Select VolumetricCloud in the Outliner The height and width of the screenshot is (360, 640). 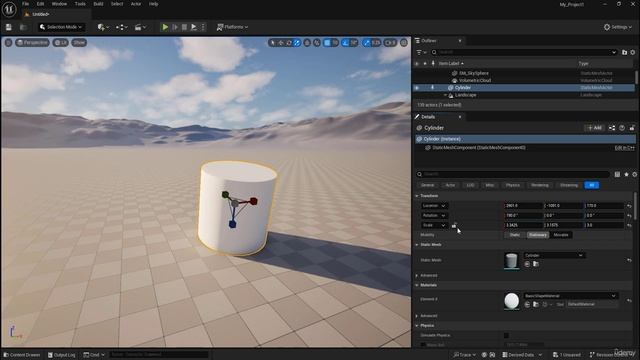(475, 80)
